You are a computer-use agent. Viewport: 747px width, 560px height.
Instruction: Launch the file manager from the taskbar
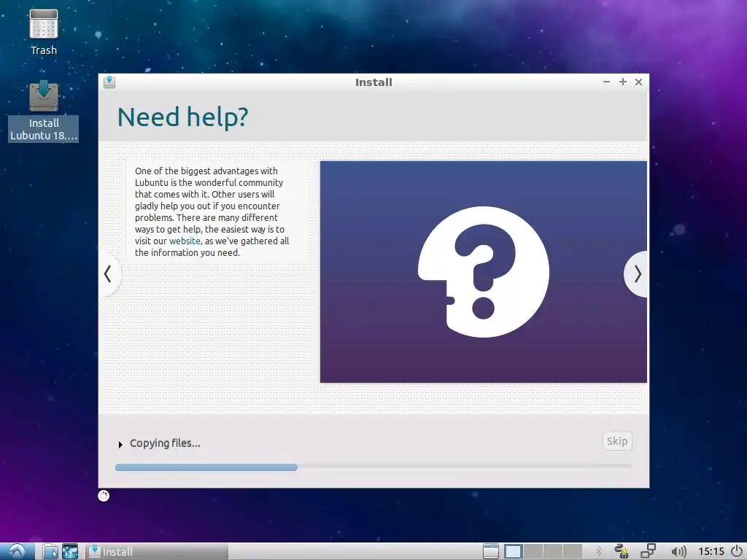50,551
